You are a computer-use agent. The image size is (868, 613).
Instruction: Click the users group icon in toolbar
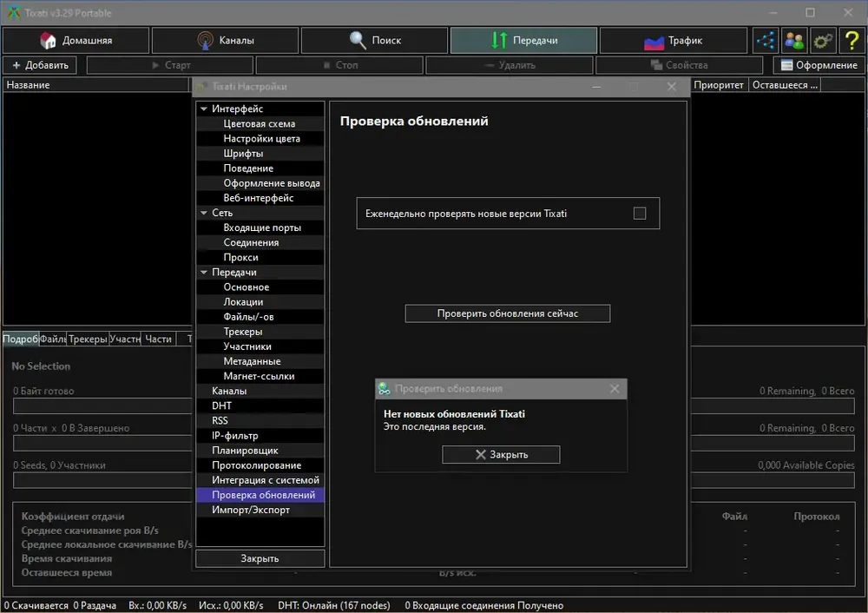(794, 41)
